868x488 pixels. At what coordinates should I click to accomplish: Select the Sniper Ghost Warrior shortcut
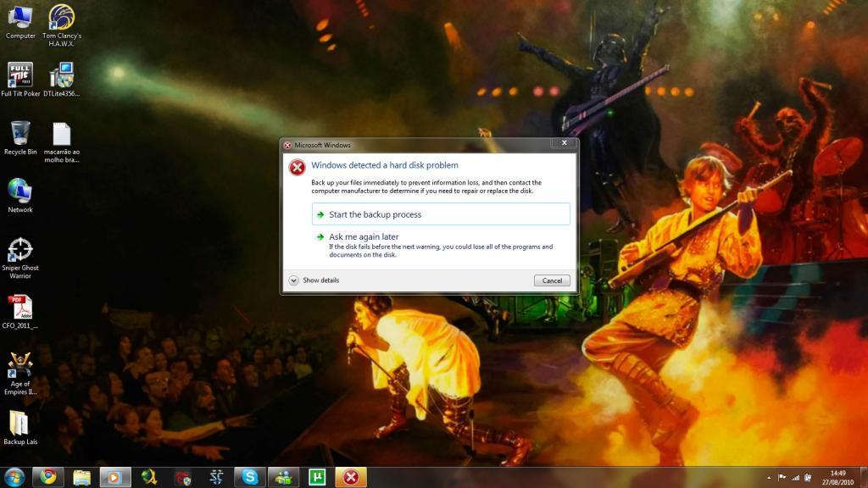[x=20, y=258]
